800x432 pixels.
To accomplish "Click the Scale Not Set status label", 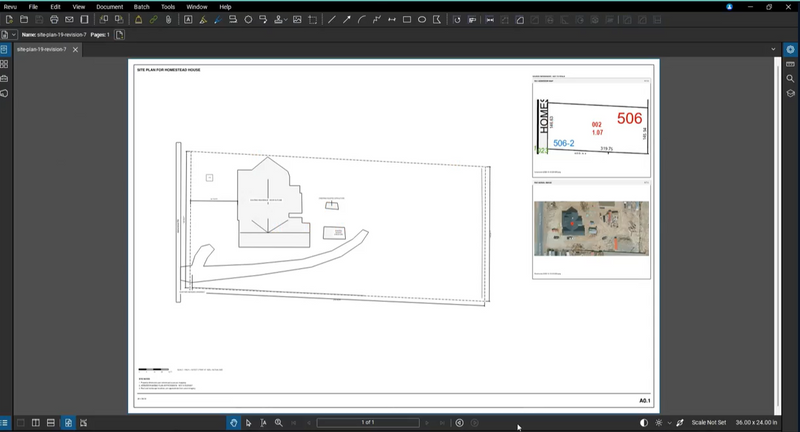I will (x=709, y=423).
